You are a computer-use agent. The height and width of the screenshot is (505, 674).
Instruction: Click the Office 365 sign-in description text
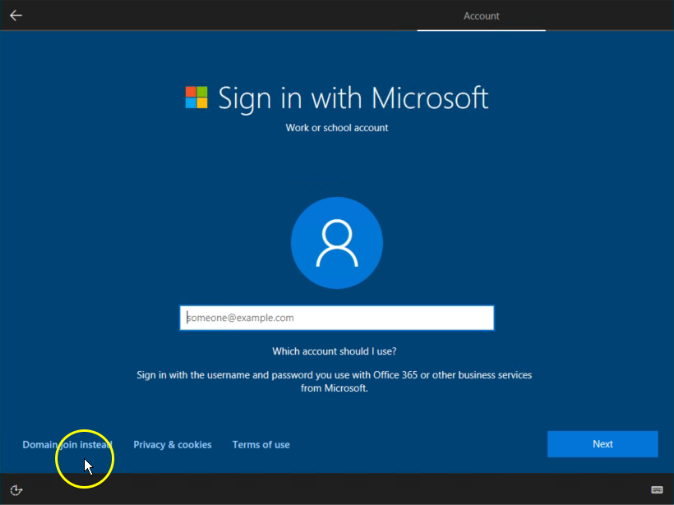pyautogui.click(x=334, y=381)
